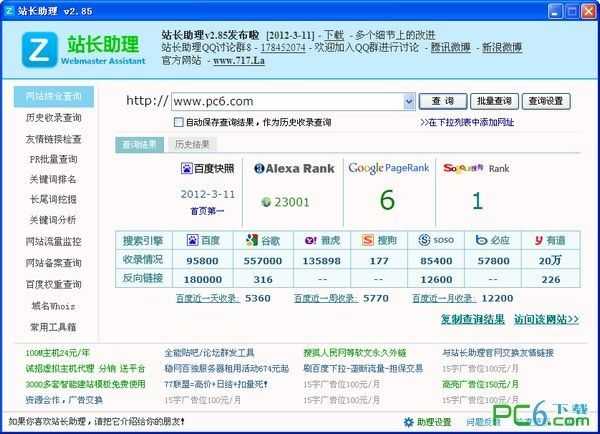Click the Sogou Rank logo
Viewport: 600px width, 434px height.
click(x=463, y=168)
